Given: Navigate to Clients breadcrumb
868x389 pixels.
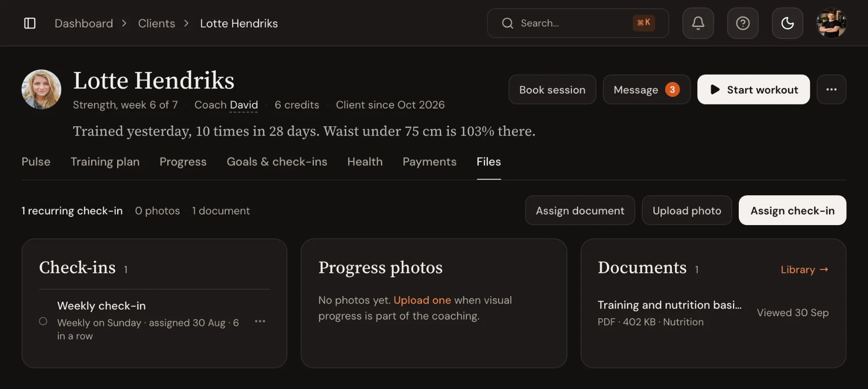Looking at the screenshot, I should (156, 24).
